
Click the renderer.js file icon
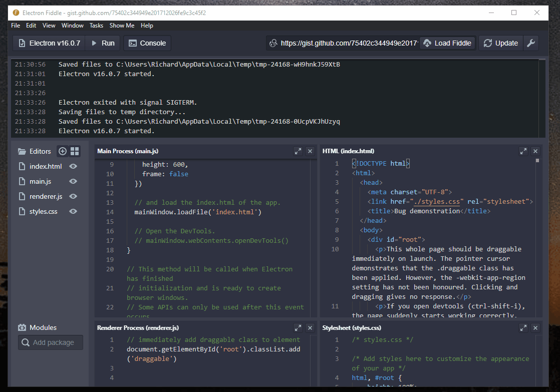tap(22, 196)
